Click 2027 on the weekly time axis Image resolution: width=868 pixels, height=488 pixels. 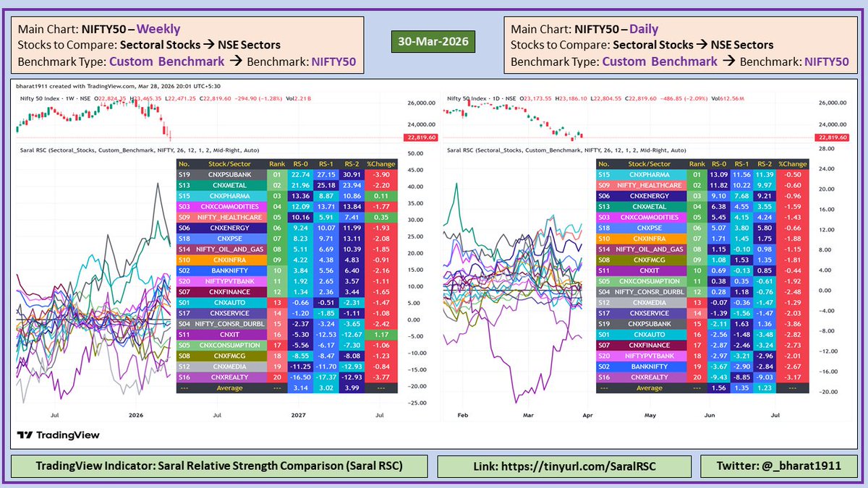coord(298,415)
